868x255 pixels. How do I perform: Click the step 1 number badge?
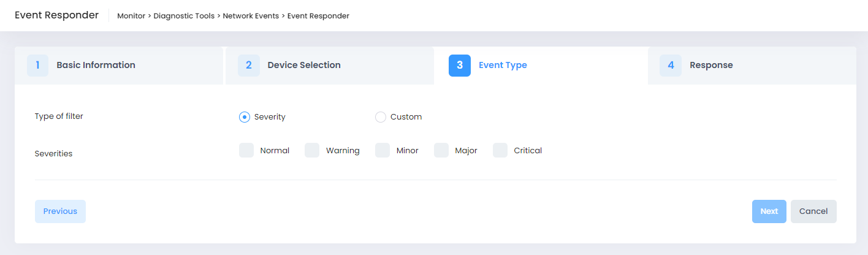[37, 66]
